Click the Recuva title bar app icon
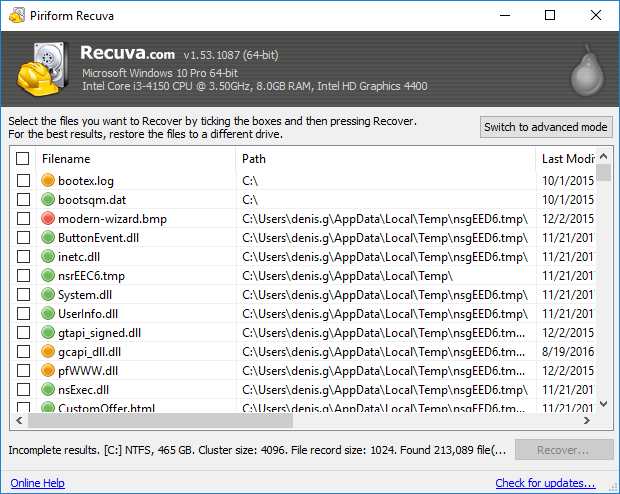 [17, 15]
